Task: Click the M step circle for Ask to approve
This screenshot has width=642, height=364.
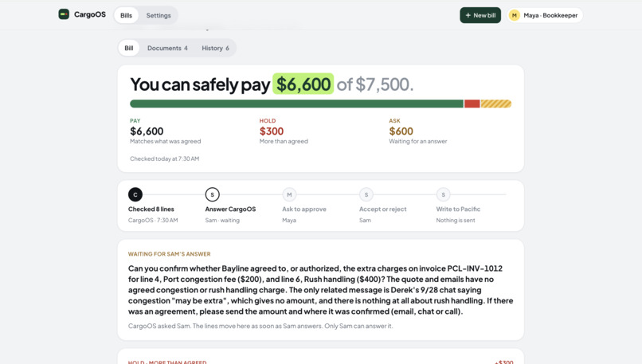Action: point(289,194)
